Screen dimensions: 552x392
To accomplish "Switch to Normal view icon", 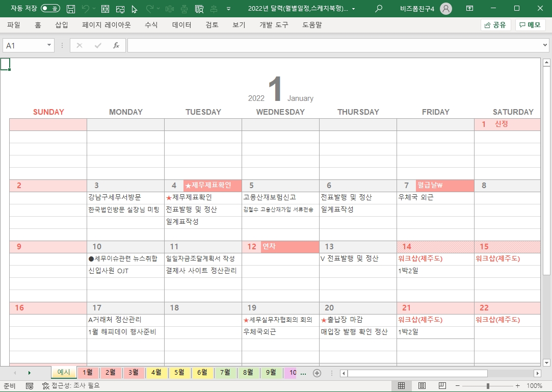I will pyautogui.click(x=401, y=386).
